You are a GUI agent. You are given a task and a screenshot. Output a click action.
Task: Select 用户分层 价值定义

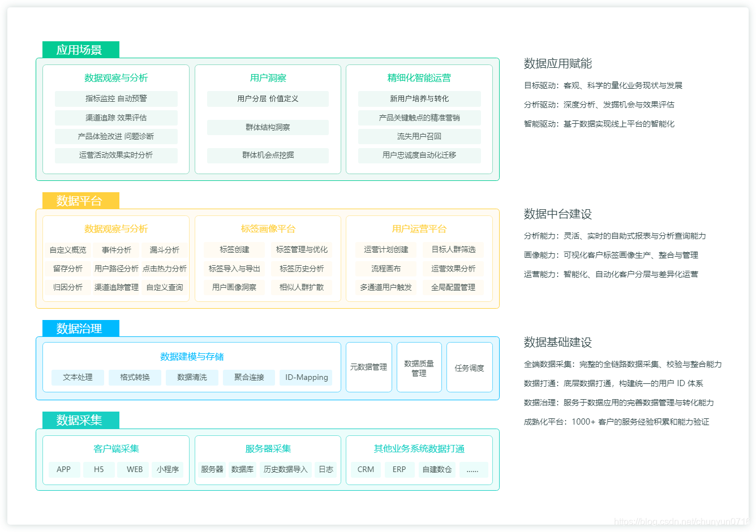268,99
